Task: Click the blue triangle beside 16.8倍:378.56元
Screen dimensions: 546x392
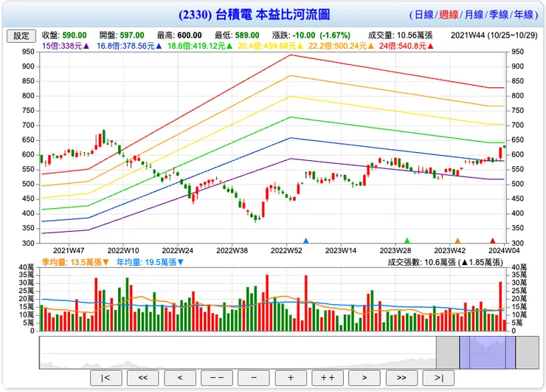Action: coord(159,47)
